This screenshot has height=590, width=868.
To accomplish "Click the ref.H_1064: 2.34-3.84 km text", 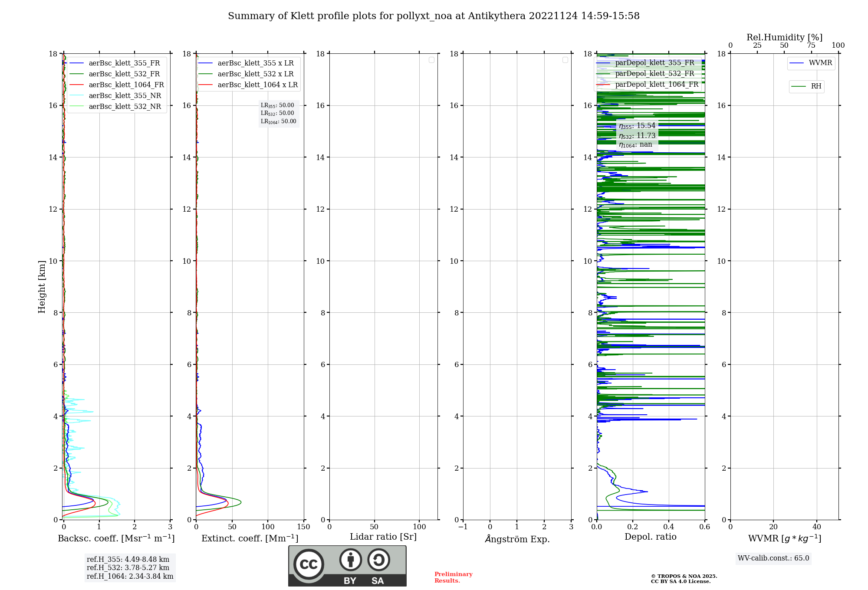I will point(130,577).
